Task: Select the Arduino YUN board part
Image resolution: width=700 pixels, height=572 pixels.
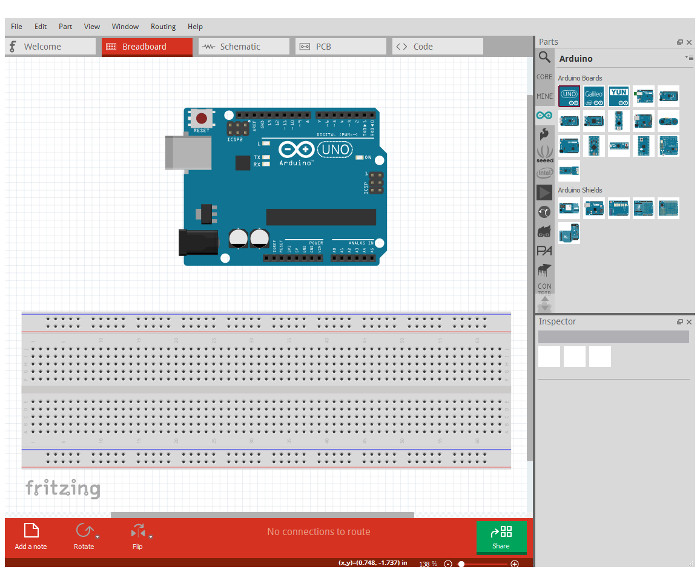Action: coord(619,96)
